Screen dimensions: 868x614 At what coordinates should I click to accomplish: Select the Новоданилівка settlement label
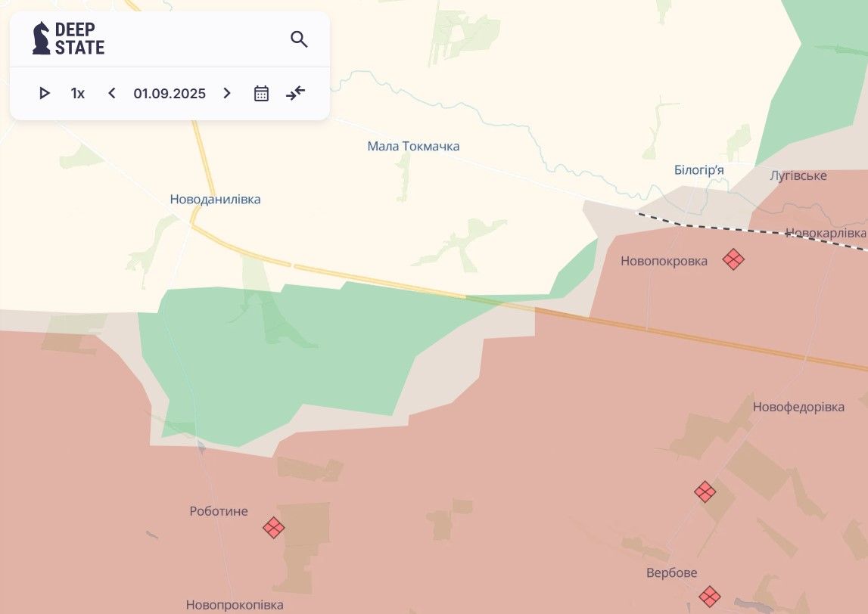click(215, 200)
